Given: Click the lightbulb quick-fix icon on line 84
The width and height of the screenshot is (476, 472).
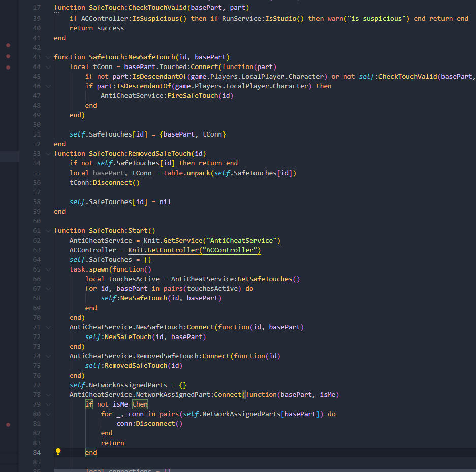Looking at the screenshot, I should coord(58,451).
